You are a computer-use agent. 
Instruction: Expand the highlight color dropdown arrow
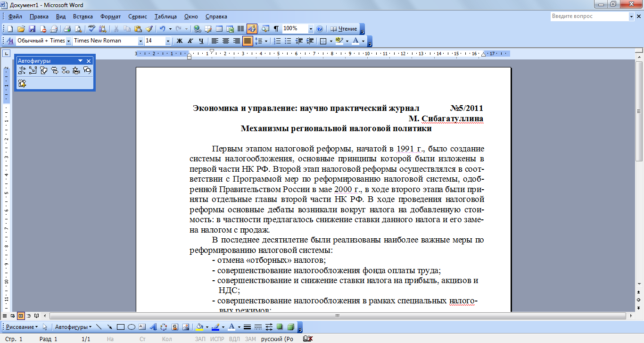[347, 41]
